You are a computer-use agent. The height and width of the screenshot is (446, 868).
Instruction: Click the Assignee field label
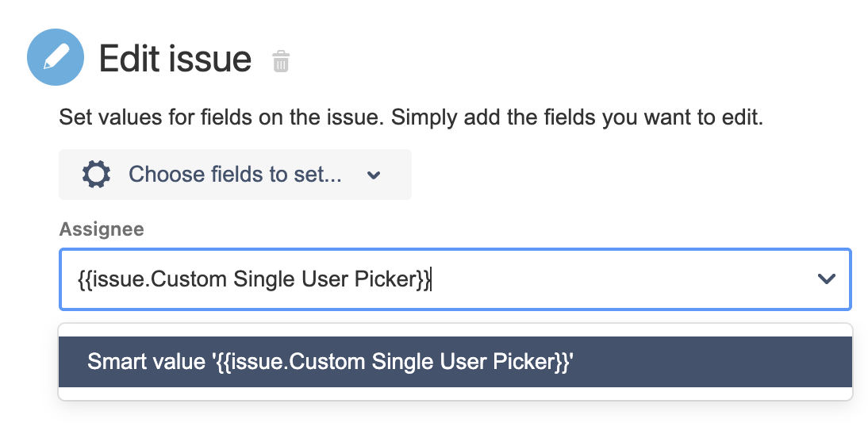point(101,229)
